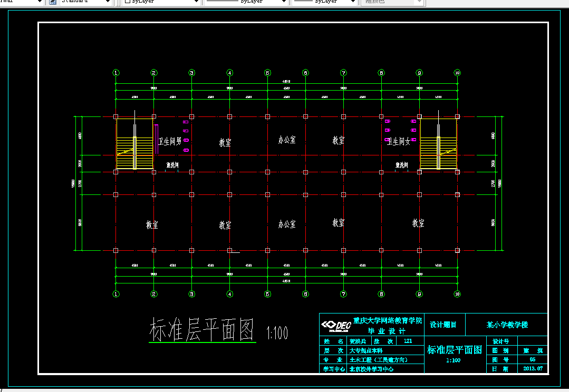Click the date 2013.07
This screenshot has height=392, width=569.
pos(533,368)
